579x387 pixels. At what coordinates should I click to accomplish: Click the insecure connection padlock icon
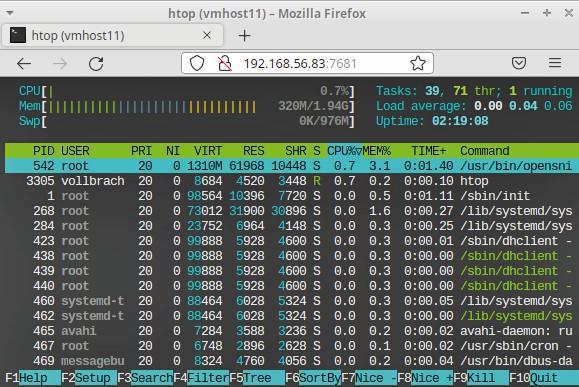224,64
